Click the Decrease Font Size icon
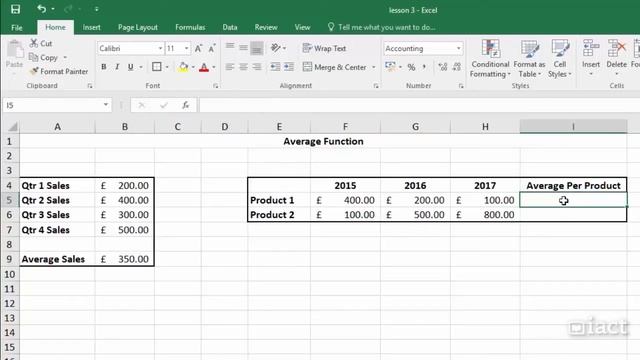The height and width of the screenshot is (360, 640). pos(212,48)
